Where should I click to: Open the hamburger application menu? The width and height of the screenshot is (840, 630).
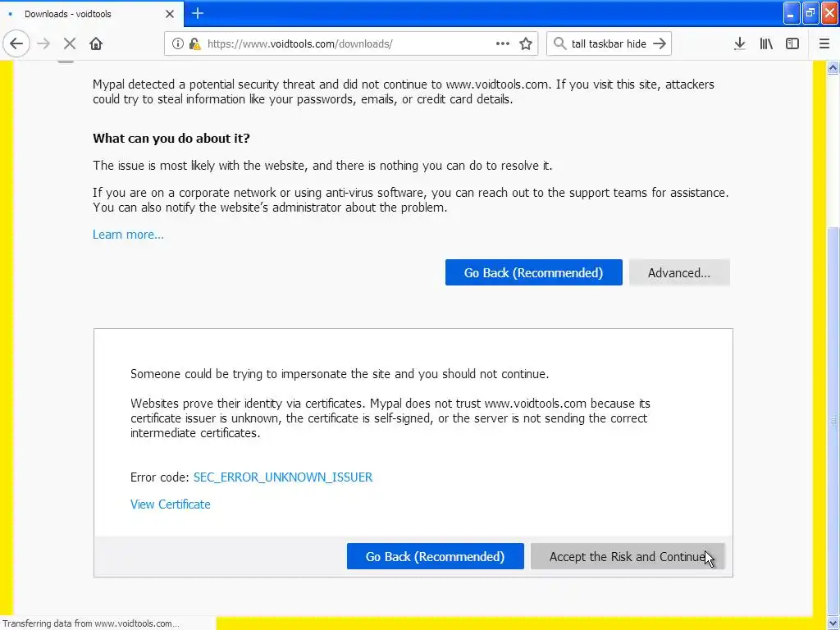coord(824,44)
